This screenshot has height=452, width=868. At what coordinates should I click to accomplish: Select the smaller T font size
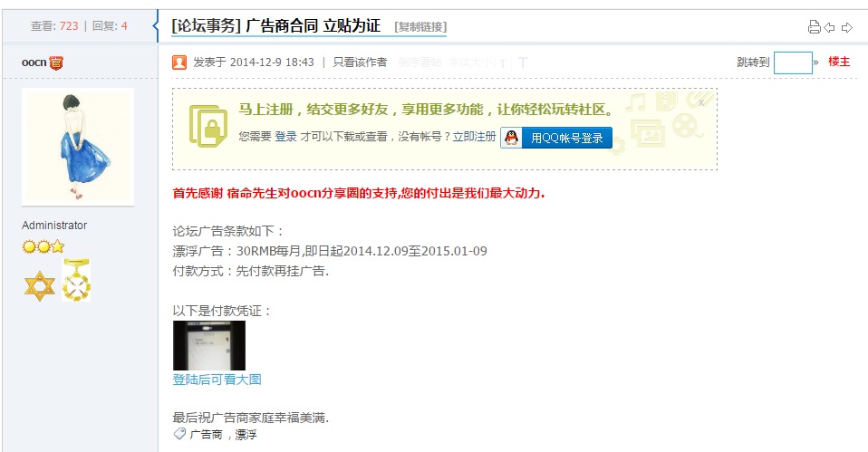coord(503,63)
